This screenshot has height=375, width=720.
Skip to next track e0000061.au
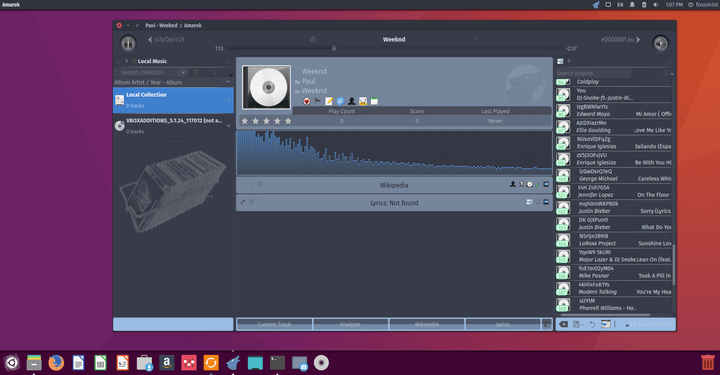coord(620,39)
